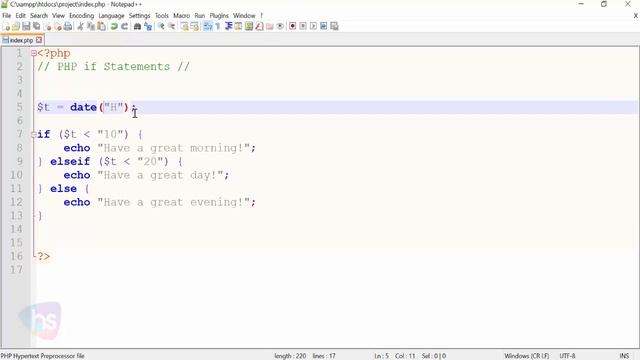This screenshot has width=640, height=360.
Task: Toggle the INS insert mode indicator
Action: [624, 356]
